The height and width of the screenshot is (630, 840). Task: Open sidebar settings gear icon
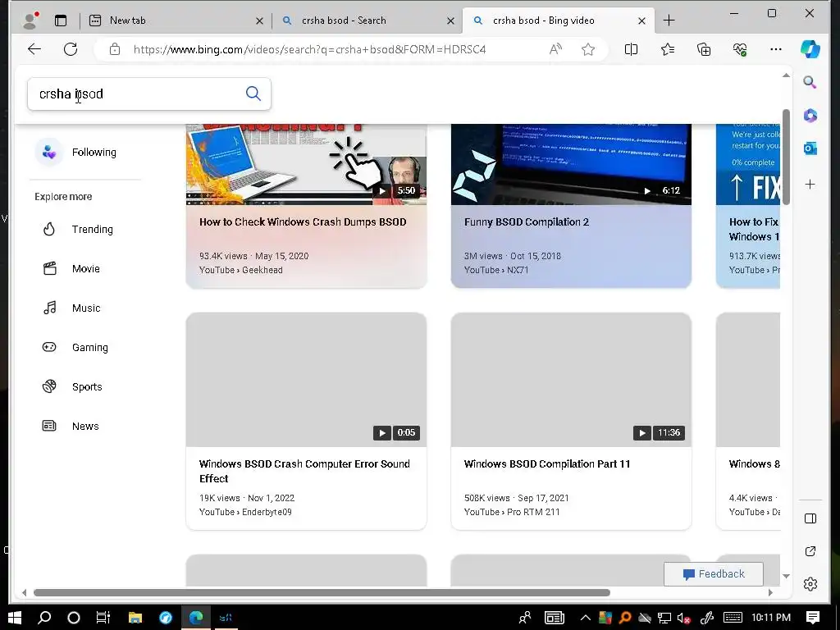point(810,584)
